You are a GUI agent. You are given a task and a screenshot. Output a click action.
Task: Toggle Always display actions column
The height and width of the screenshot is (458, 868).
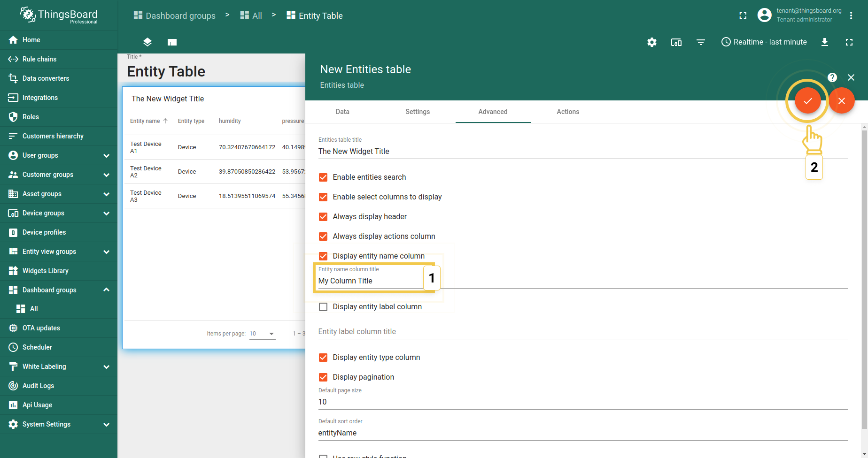(x=323, y=237)
